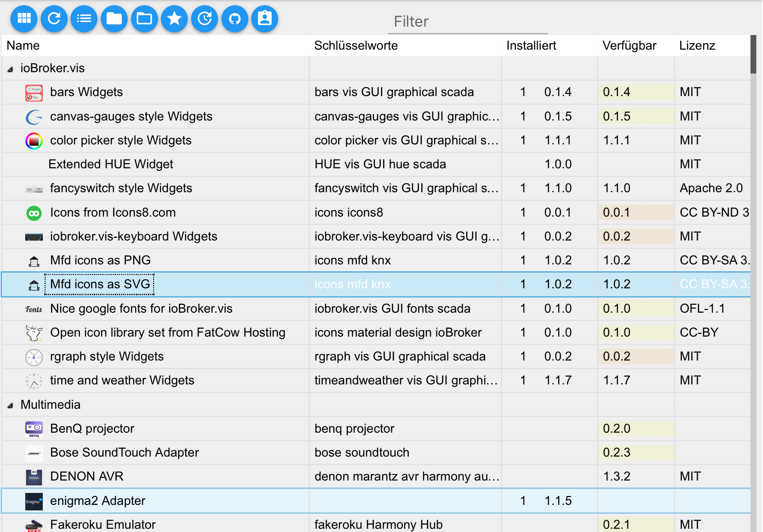The width and height of the screenshot is (763, 532).
Task: Switch to list view using toolbar icon
Action: [84, 19]
